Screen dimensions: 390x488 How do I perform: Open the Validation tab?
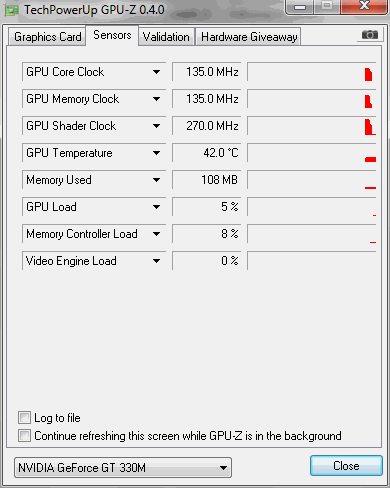[166, 37]
